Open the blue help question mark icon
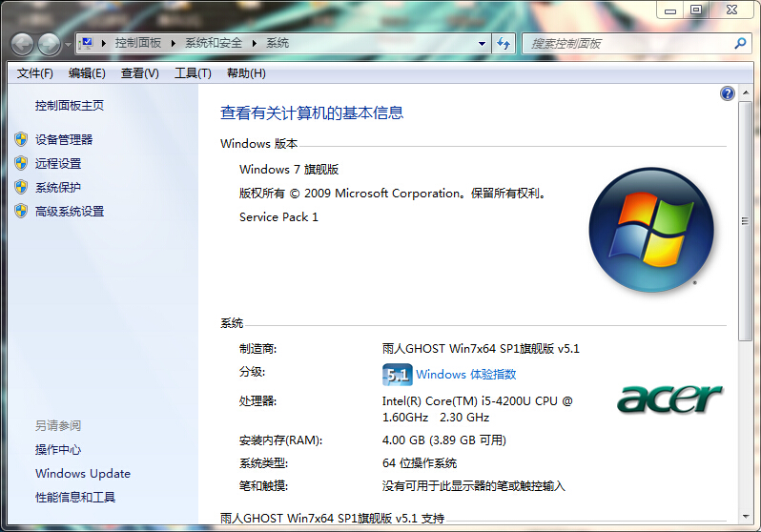The image size is (761, 532). pyautogui.click(x=727, y=93)
